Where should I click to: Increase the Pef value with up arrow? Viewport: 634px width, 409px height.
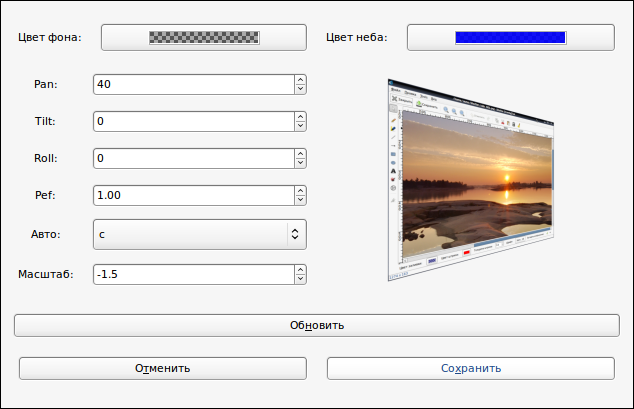coord(300,191)
